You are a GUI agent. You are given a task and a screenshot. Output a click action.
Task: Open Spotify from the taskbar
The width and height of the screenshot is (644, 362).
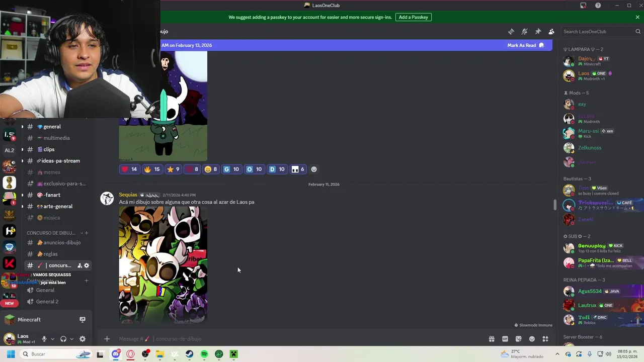pos(204,354)
